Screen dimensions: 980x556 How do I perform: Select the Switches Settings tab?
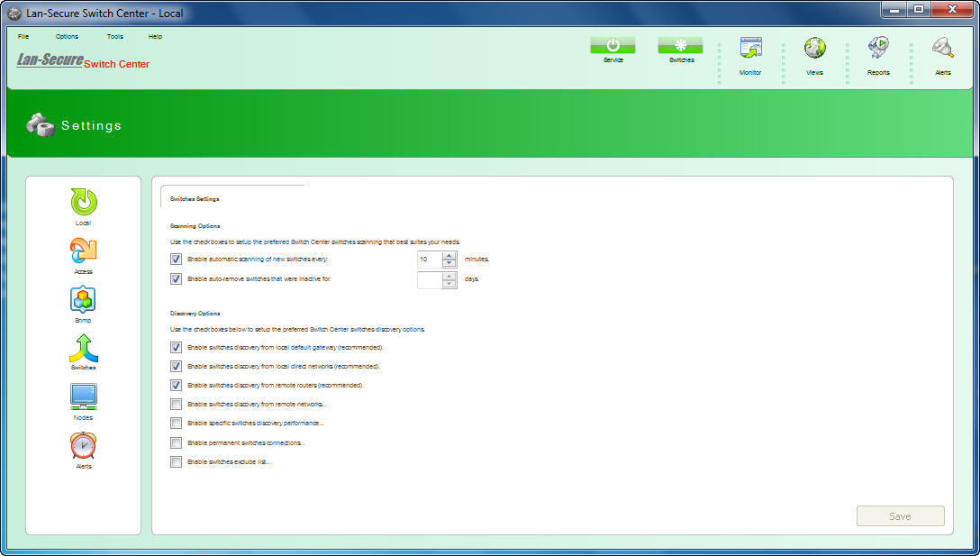(195, 199)
